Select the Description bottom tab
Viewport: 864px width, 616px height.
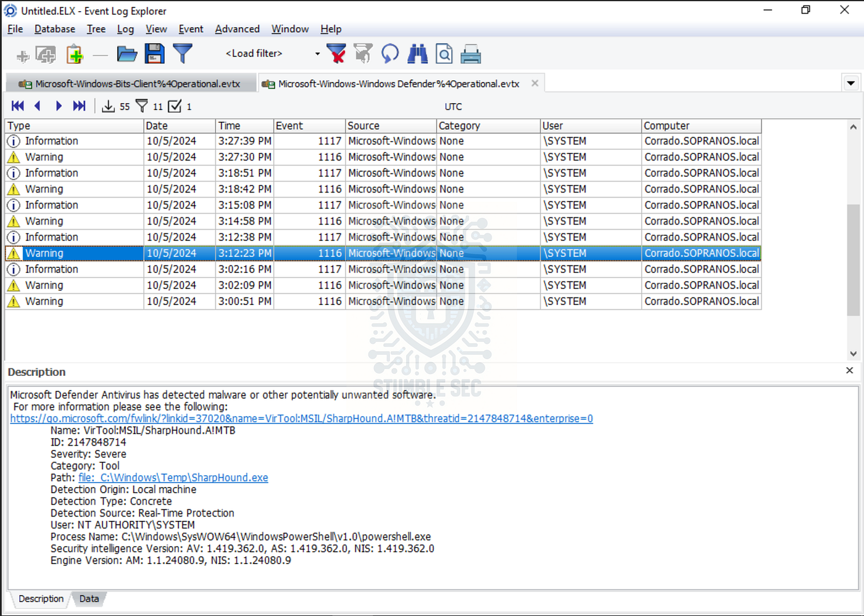(41, 599)
